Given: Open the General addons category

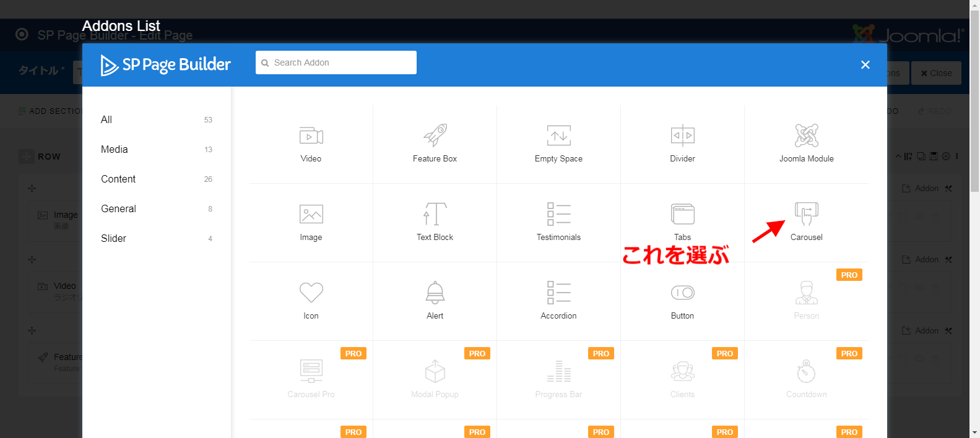Looking at the screenshot, I should tap(157, 208).
